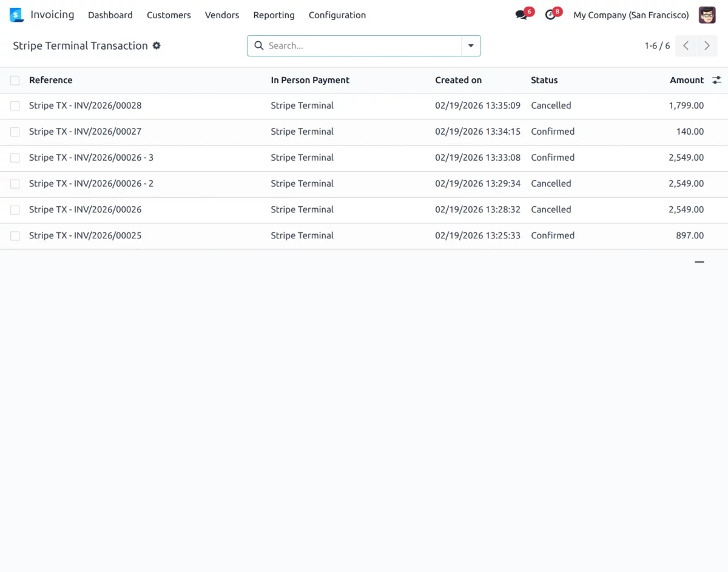Open the Vendors menu
The image size is (728, 572).
click(x=222, y=15)
